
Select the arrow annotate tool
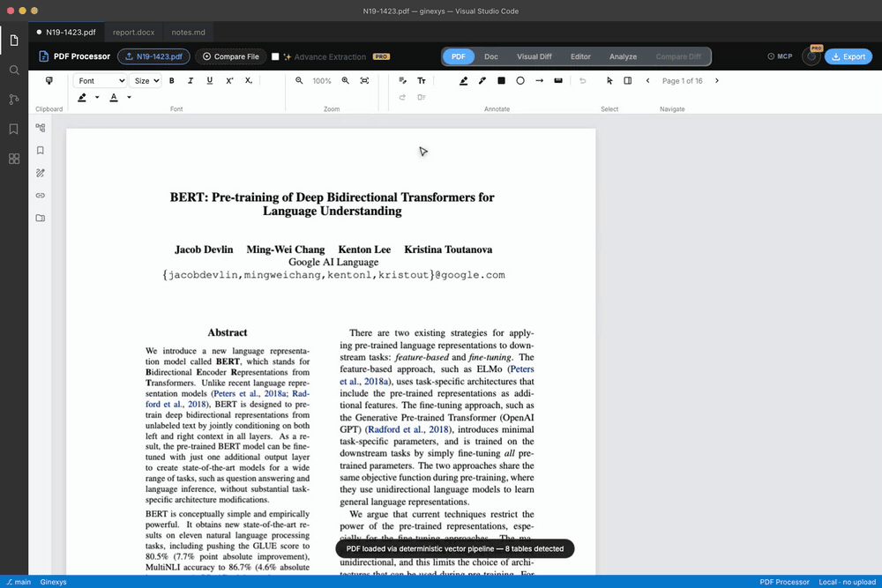(540, 81)
